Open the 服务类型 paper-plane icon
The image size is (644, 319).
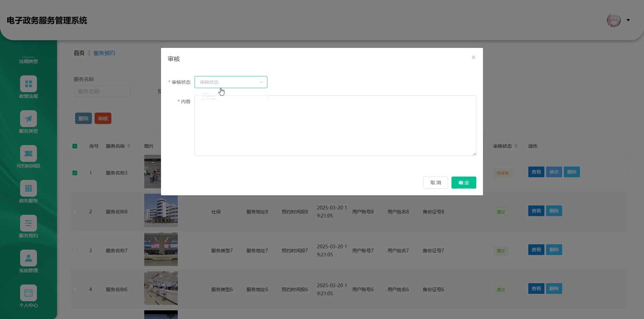(29, 119)
